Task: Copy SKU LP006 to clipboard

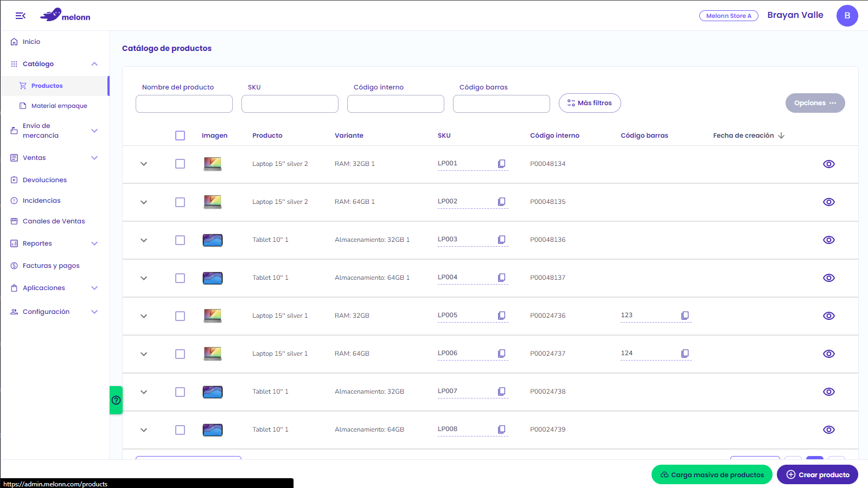Action: click(x=502, y=354)
